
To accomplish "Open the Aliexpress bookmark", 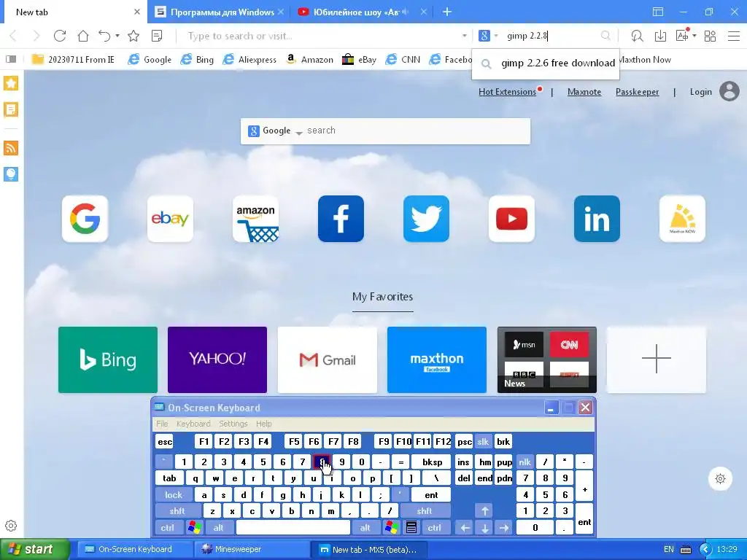I will pyautogui.click(x=249, y=59).
